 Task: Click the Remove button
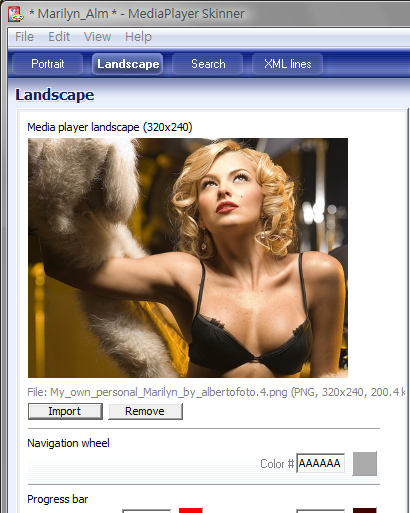click(x=145, y=411)
